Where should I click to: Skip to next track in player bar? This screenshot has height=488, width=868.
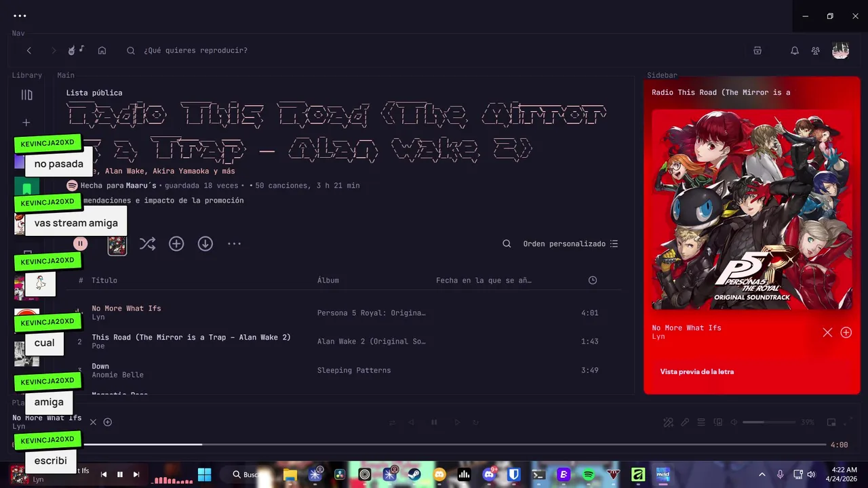(x=457, y=422)
